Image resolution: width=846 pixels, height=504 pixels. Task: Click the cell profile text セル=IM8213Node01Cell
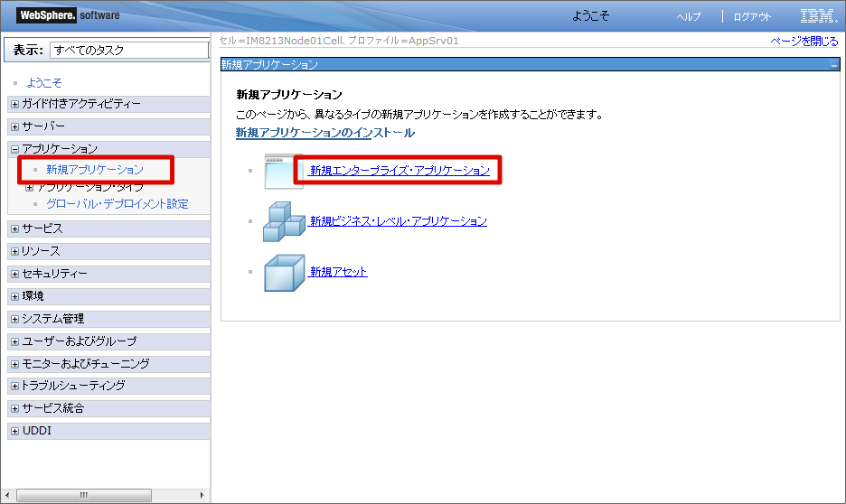point(282,41)
